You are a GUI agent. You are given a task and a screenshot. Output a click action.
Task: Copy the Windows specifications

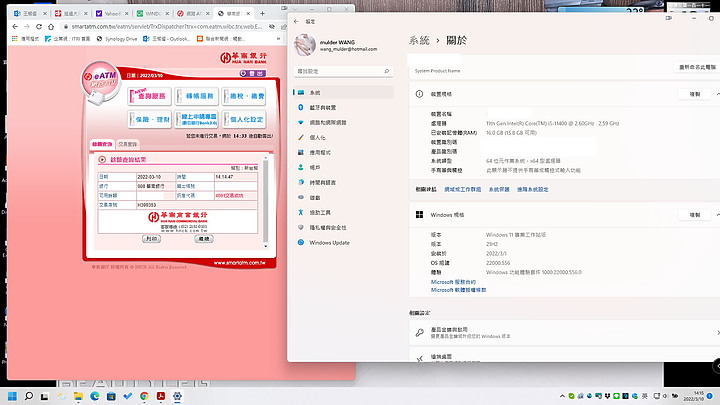pos(695,215)
